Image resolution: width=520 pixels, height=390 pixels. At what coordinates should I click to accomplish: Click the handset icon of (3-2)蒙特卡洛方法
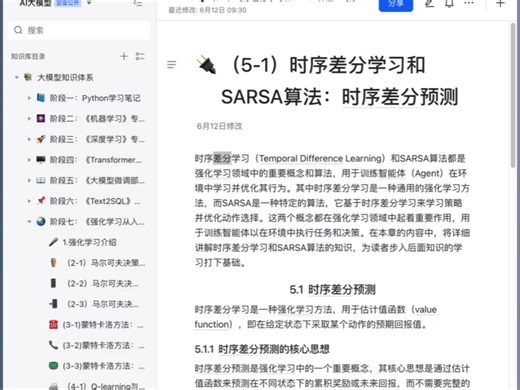(53, 345)
